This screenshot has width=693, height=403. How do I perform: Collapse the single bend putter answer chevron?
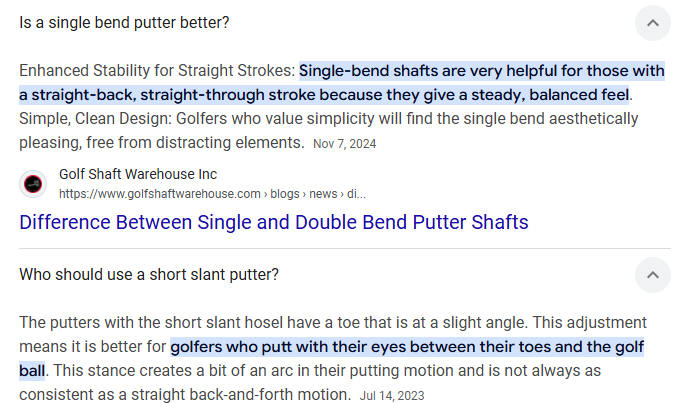[x=653, y=23]
